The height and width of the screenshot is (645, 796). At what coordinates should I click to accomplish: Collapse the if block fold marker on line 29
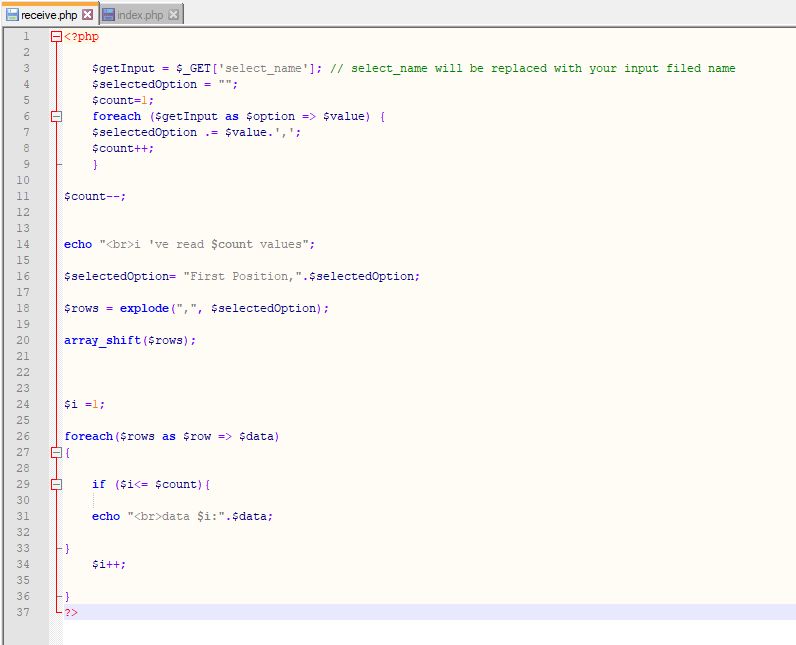(x=56, y=484)
